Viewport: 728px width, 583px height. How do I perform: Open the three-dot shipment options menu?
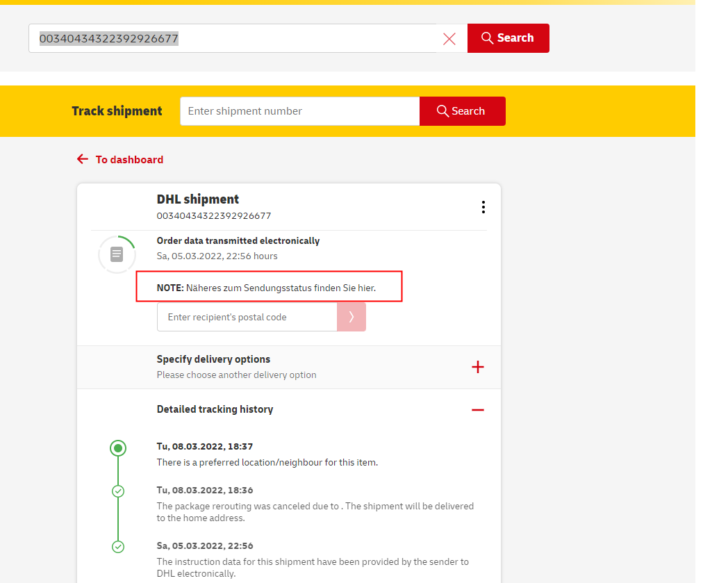pos(483,207)
